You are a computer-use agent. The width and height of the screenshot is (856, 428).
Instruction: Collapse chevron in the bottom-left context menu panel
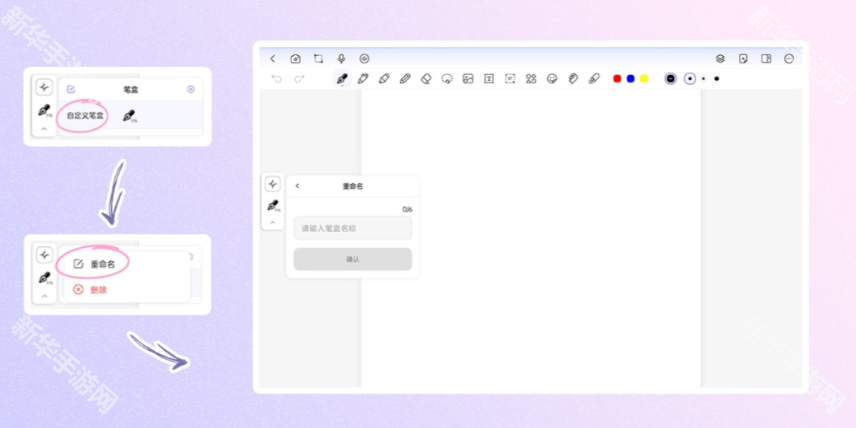(x=44, y=295)
